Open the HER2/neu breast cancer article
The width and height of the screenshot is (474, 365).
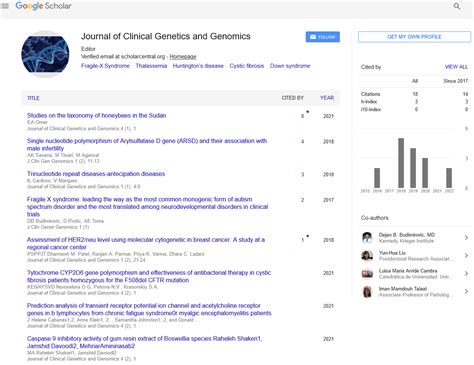point(146,243)
